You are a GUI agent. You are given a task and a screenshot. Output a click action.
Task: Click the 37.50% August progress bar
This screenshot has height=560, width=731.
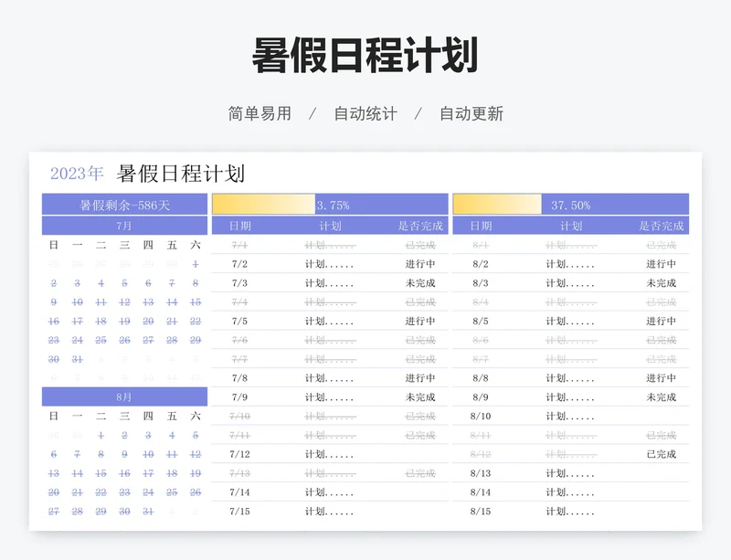point(570,205)
